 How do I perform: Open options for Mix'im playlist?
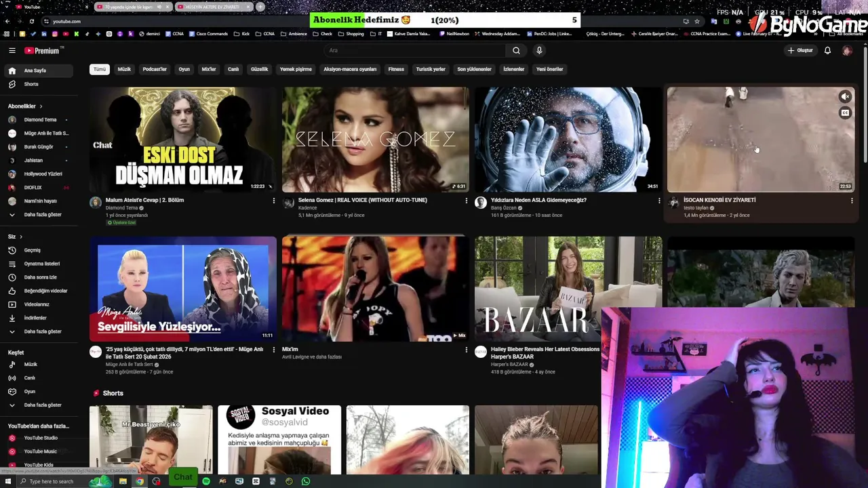pyautogui.click(x=466, y=350)
